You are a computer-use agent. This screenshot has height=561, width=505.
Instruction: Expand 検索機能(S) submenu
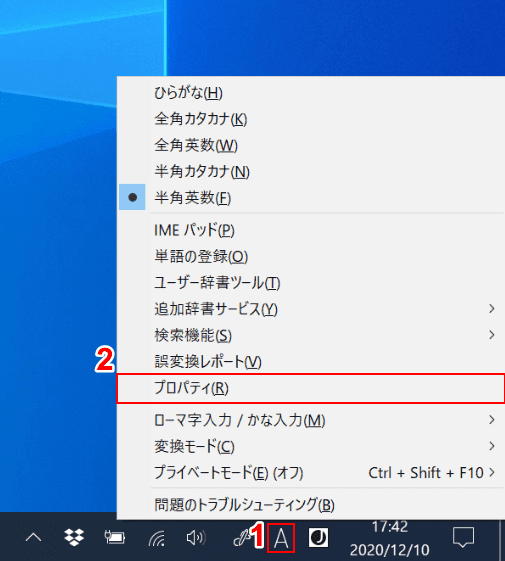(311, 335)
